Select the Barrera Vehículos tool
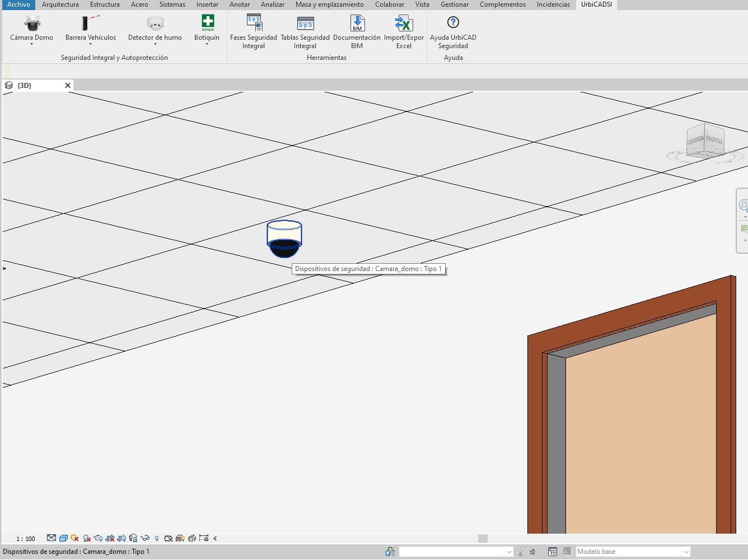This screenshot has height=560, width=748. pyautogui.click(x=90, y=24)
